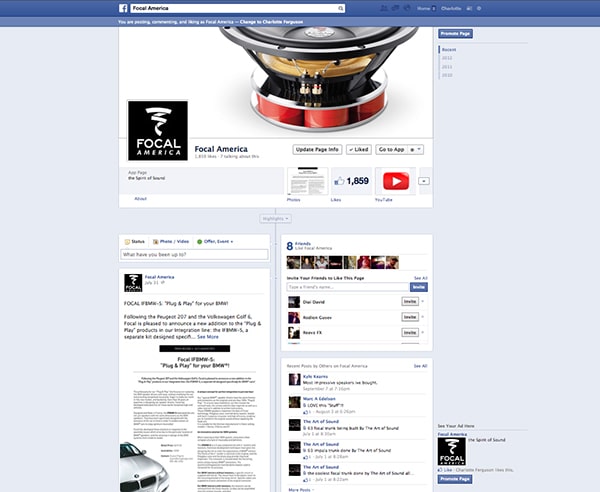The width and height of the screenshot is (600, 492).
Task: Open the account settings gear icon
Action: coord(479,8)
